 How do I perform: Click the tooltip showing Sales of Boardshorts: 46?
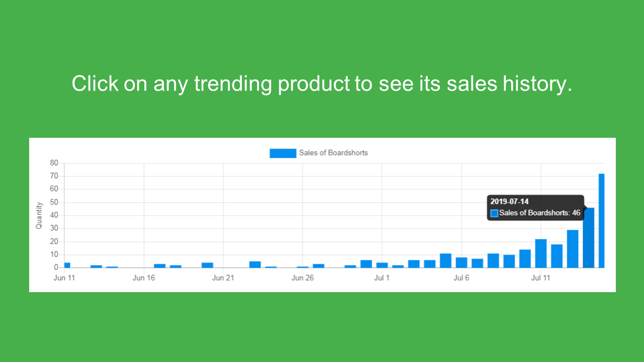coord(536,208)
